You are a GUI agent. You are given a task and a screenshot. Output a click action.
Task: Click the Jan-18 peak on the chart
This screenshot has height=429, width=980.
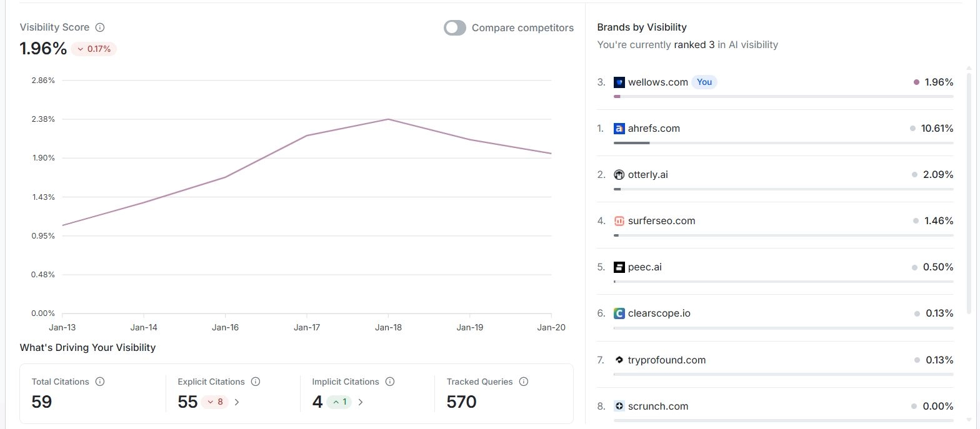(388, 119)
